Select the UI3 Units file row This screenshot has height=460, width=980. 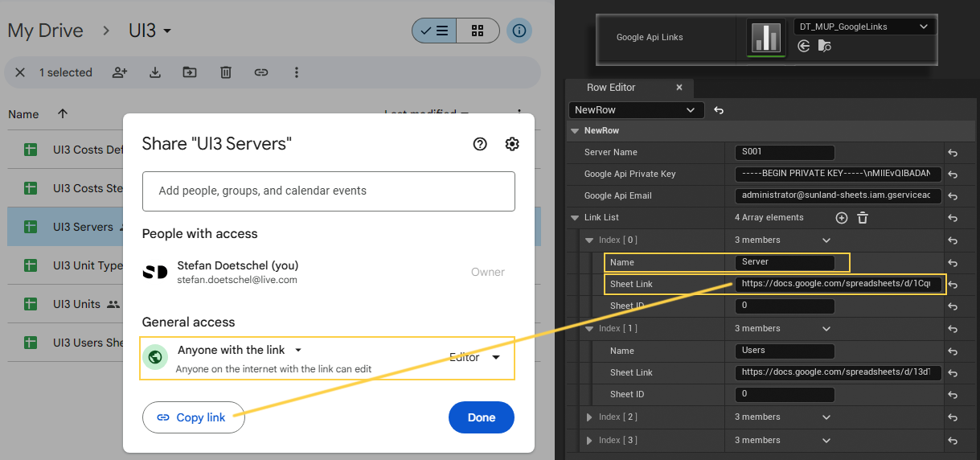[x=66, y=304]
